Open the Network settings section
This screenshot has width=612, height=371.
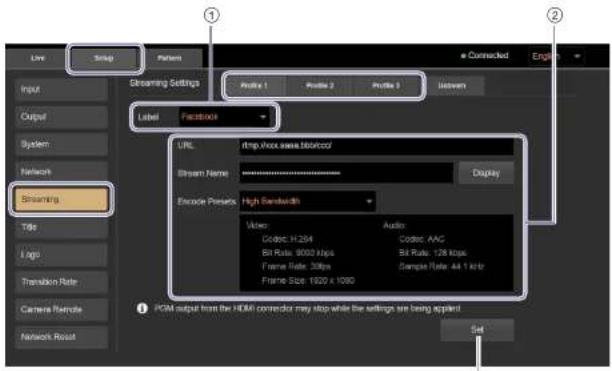click(61, 172)
